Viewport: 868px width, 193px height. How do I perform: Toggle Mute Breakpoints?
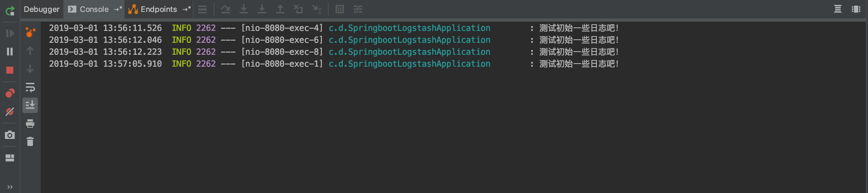coord(10,112)
